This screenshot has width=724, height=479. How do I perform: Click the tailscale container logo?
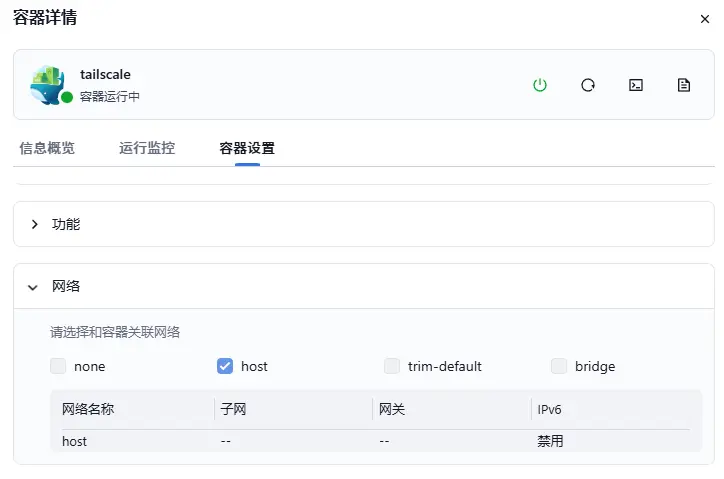click(47, 84)
